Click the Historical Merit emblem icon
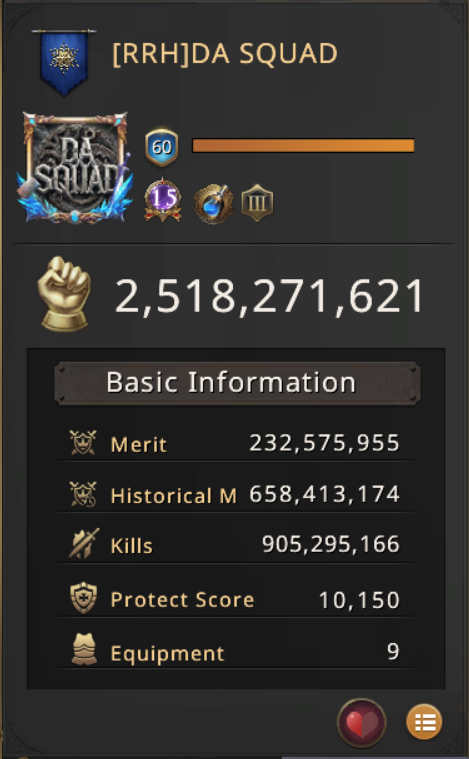This screenshot has height=759, width=469. point(83,494)
